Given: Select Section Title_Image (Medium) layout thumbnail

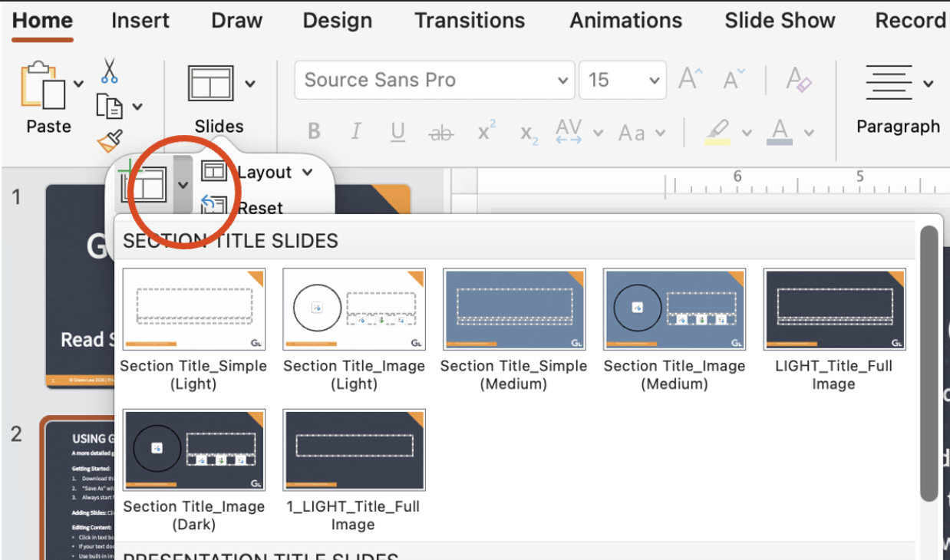Looking at the screenshot, I should 674,308.
